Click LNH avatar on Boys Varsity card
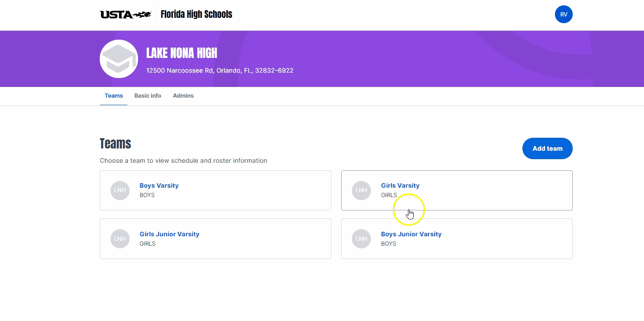This screenshot has height=321, width=644. click(120, 190)
